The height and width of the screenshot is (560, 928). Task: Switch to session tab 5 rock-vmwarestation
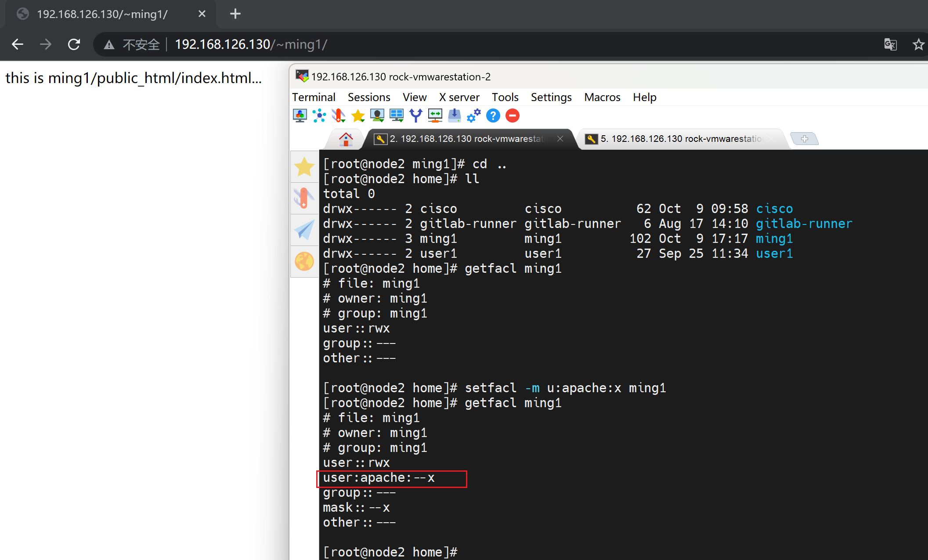tap(680, 139)
